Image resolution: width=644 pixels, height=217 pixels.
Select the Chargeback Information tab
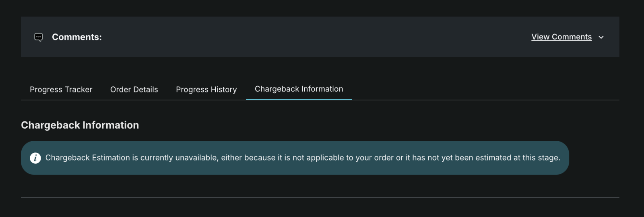tap(299, 89)
